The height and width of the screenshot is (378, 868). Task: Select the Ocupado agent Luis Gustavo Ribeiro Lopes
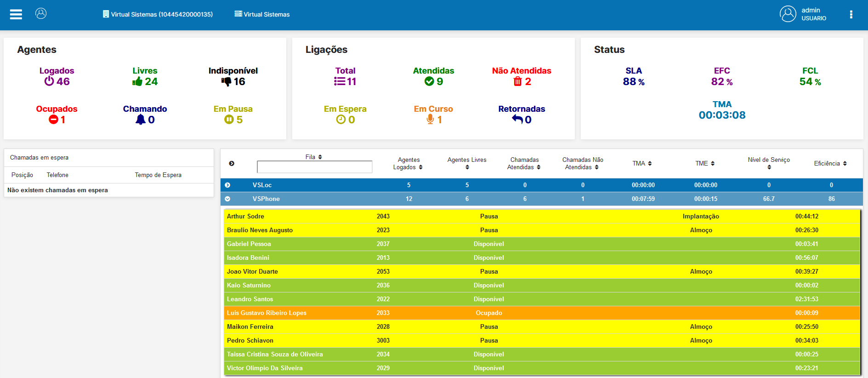[x=542, y=313]
